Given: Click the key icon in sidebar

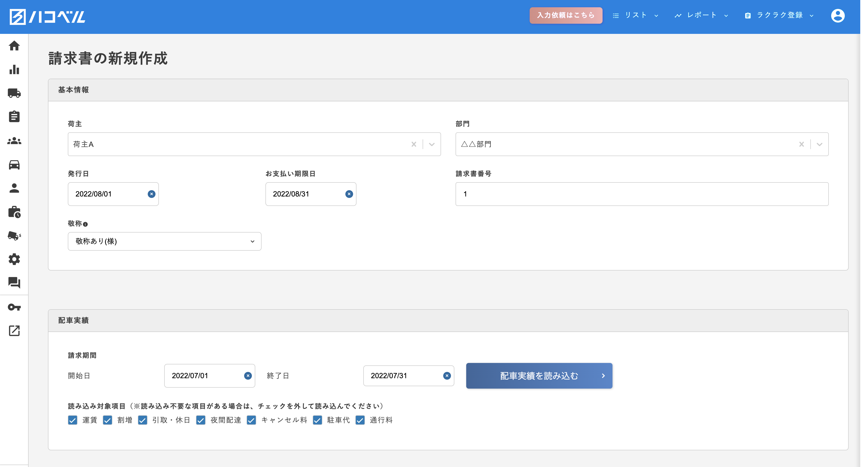Looking at the screenshot, I should tap(14, 307).
